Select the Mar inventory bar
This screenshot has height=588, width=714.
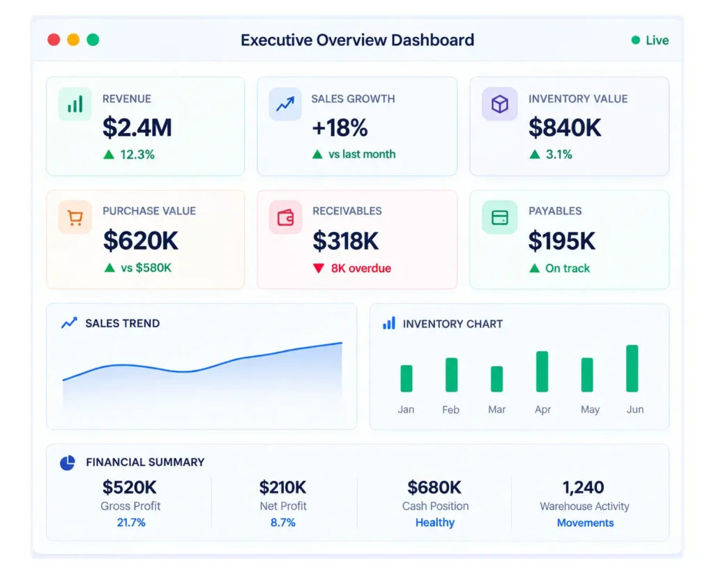coord(496,379)
